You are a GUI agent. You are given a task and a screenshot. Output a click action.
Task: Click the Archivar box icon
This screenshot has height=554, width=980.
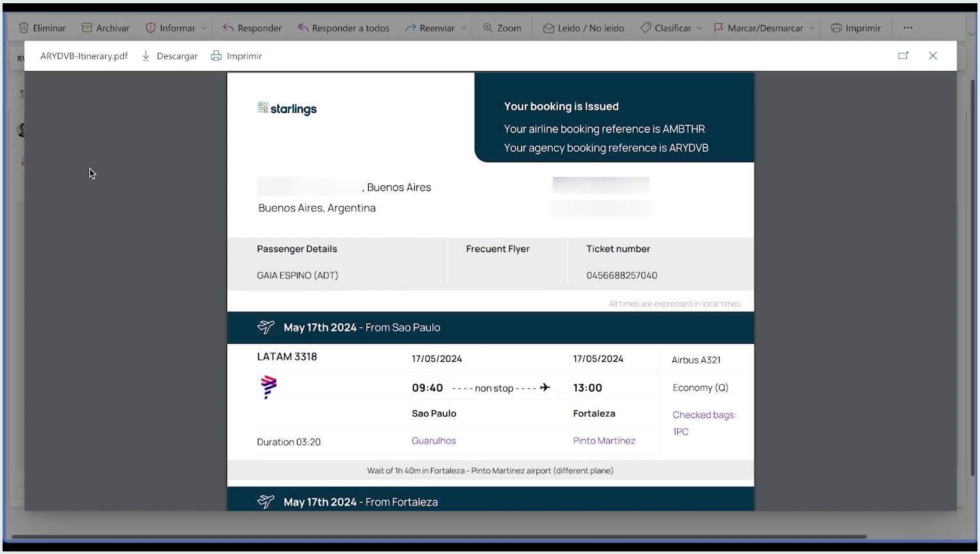pos(87,28)
